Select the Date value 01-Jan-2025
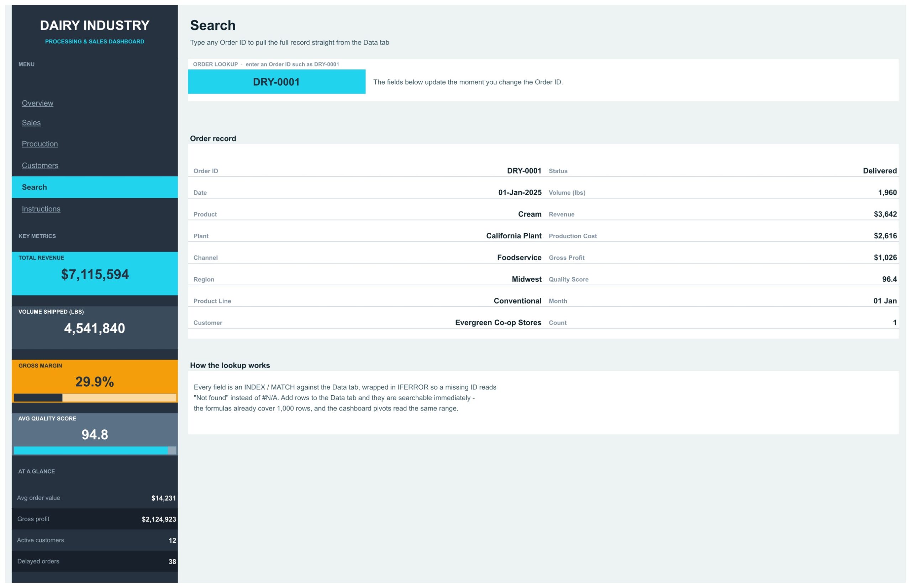The width and height of the screenshot is (911, 588). coord(520,192)
